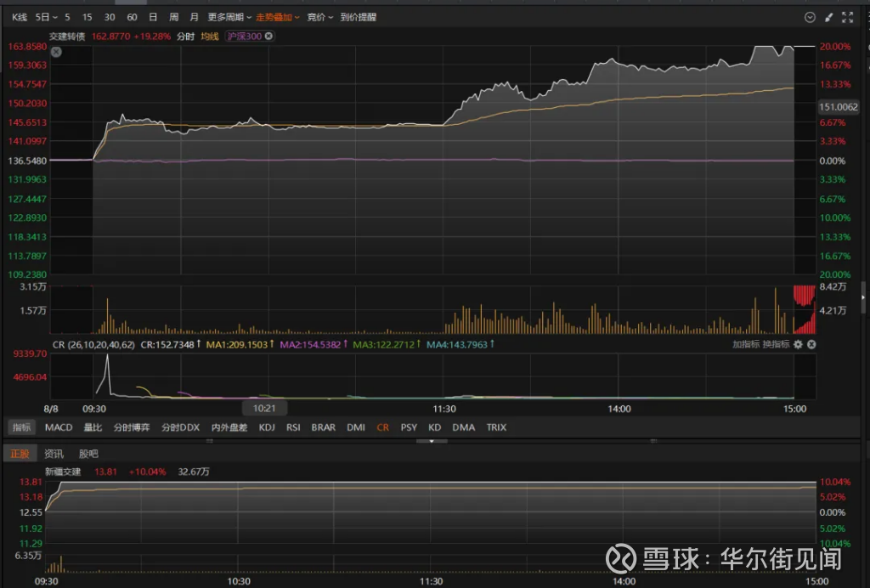Open the 5日 period dropdown
Viewport: 870px width, 588px height.
[x=46, y=17]
